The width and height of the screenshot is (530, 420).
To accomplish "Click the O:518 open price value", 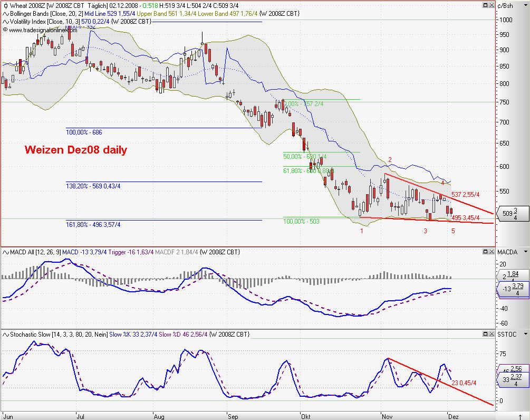I will tap(150, 6).
